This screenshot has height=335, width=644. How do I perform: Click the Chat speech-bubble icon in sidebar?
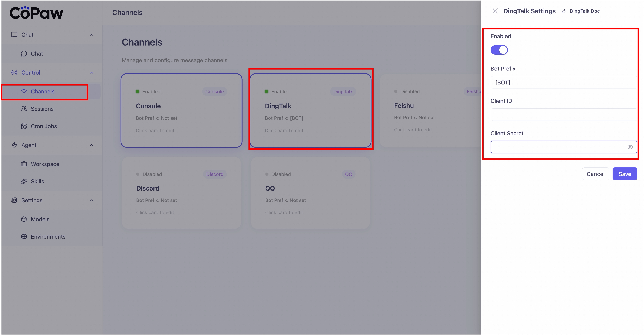tap(24, 54)
